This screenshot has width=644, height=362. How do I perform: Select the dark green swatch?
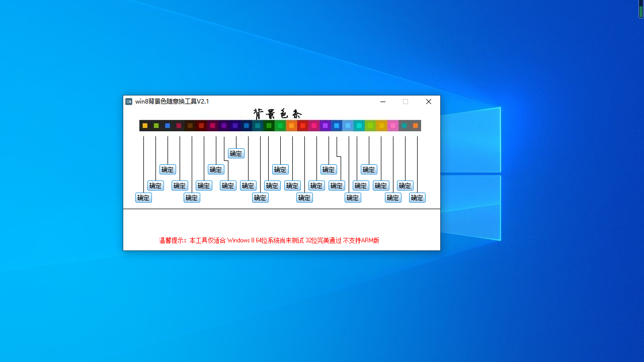point(269,126)
